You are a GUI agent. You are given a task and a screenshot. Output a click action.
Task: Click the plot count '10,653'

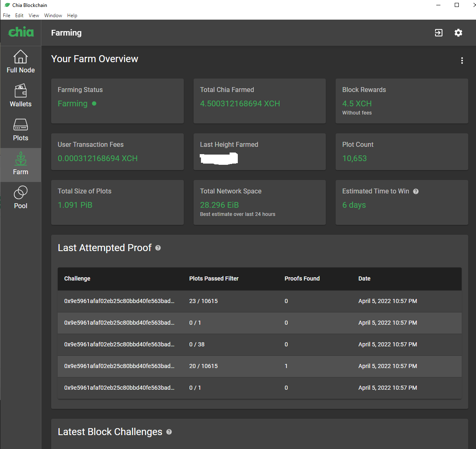tap(354, 158)
